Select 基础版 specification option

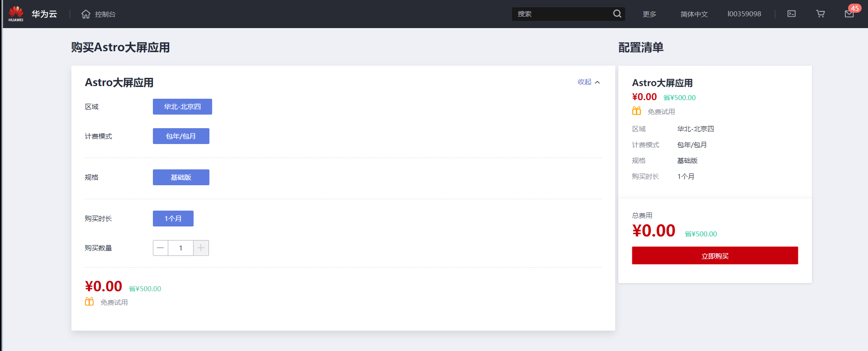[x=181, y=177]
